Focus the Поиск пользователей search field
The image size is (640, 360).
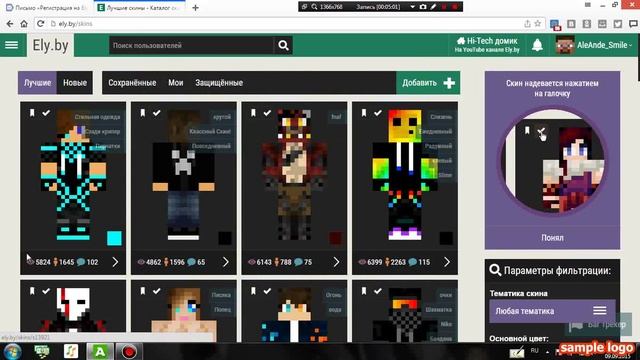(191, 45)
